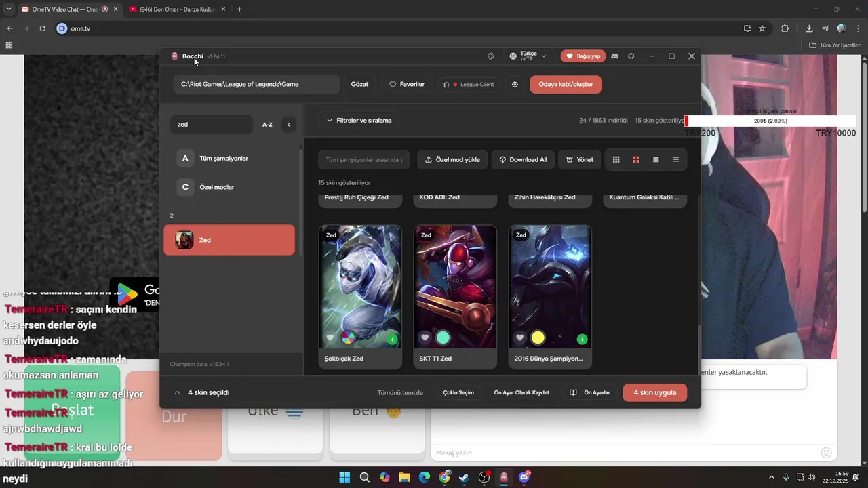Open Bocchi's GitHub link icon
The image size is (868, 488).
(631, 56)
